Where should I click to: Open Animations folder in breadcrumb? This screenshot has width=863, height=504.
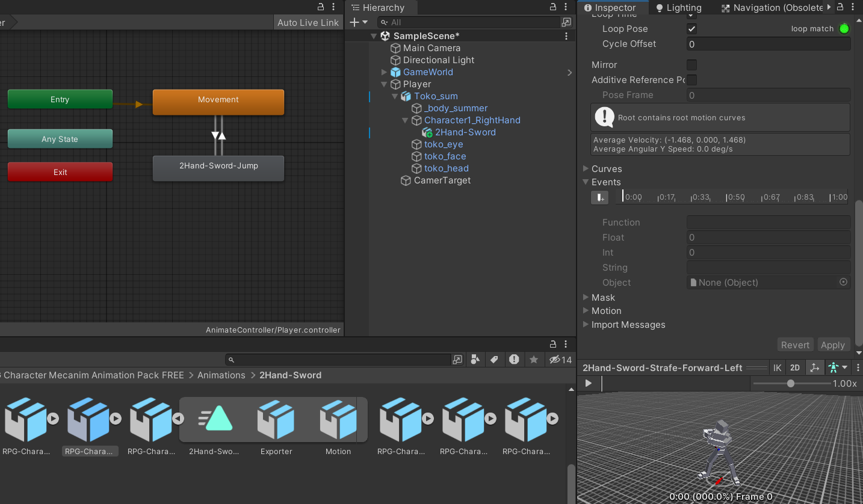click(x=221, y=375)
